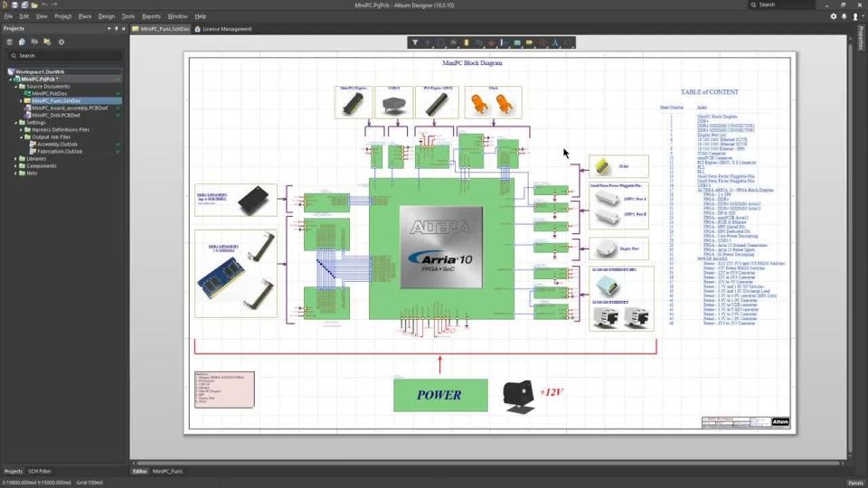Click the Editor tab at the bottom
This screenshot has height=488, width=868.
point(139,472)
